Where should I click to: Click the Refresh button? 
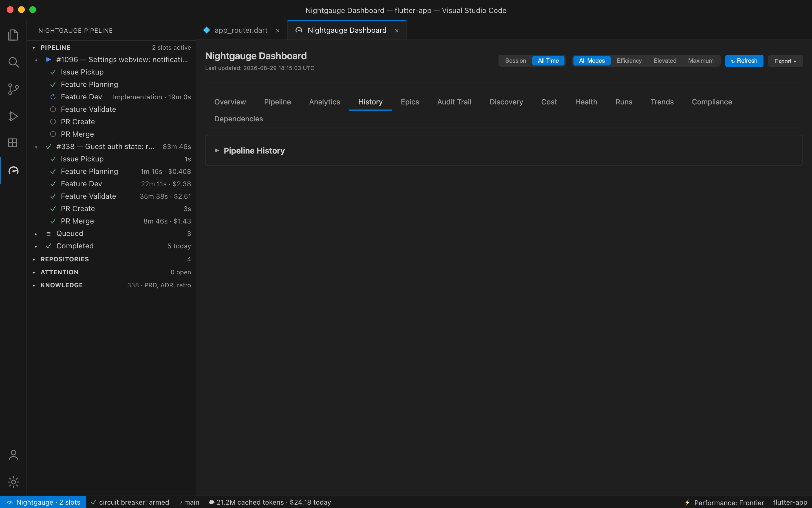click(x=744, y=61)
